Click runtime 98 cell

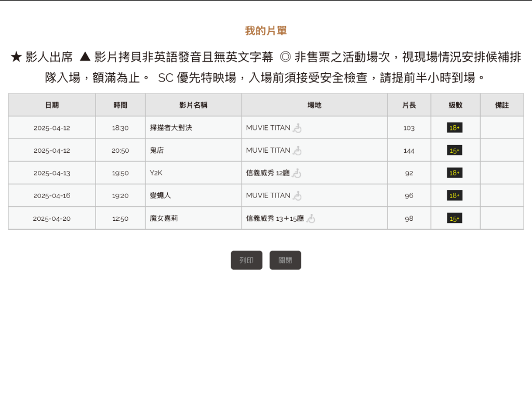coord(409,219)
